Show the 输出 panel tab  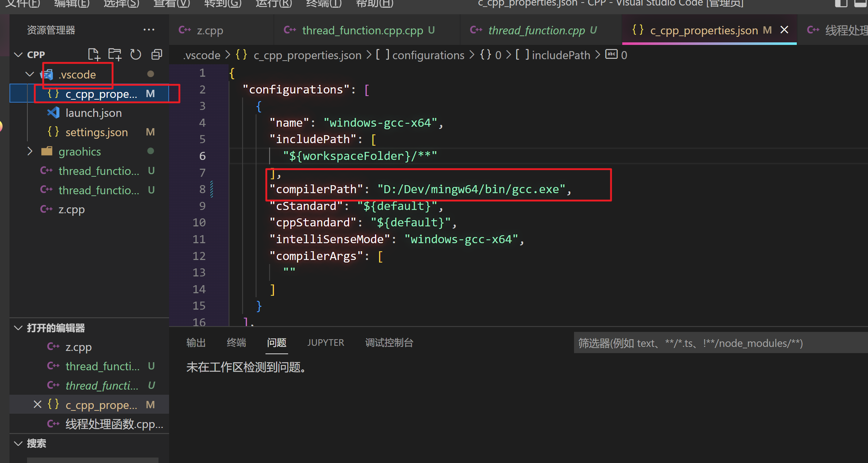point(196,343)
